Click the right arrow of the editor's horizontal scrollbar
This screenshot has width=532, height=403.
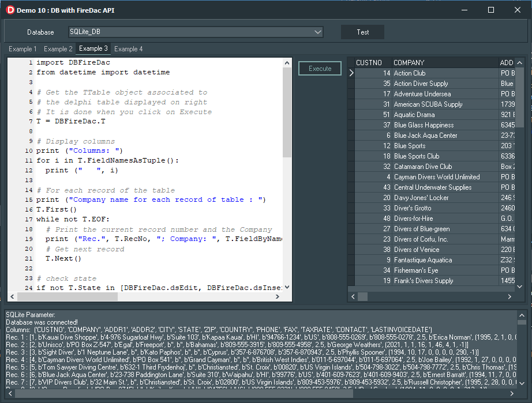coord(278,296)
